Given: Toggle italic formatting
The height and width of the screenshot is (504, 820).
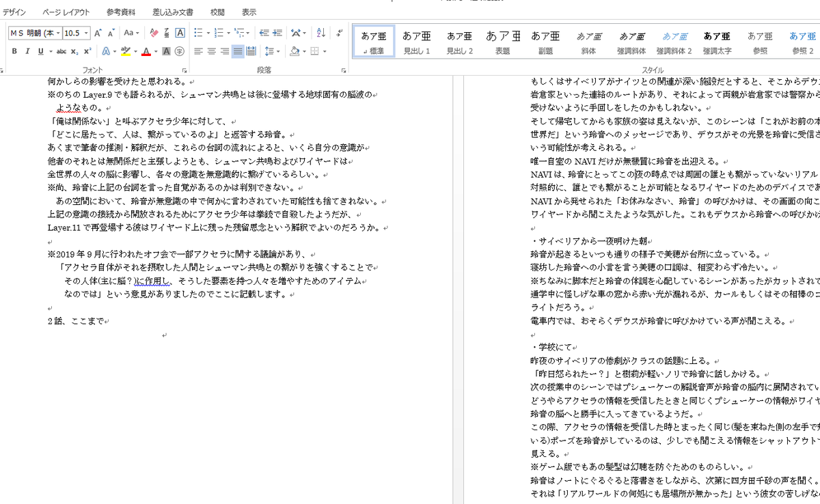Looking at the screenshot, I should 27,51.
